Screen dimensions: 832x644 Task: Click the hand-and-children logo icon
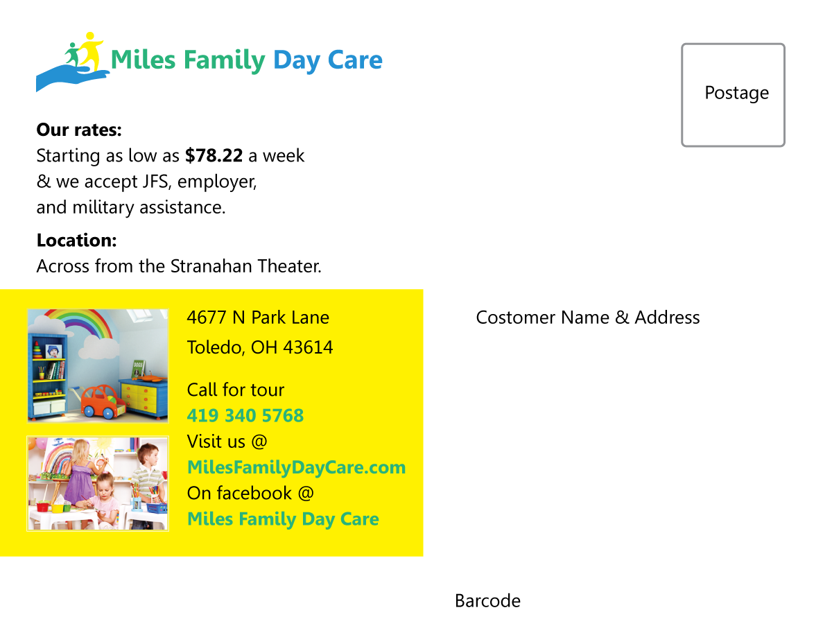coord(72,62)
